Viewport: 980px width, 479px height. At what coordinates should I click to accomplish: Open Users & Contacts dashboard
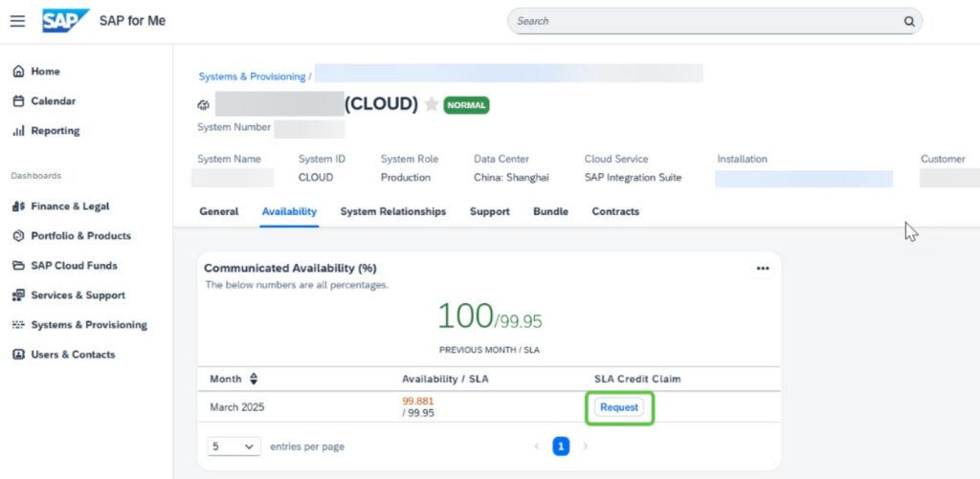(x=73, y=354)
